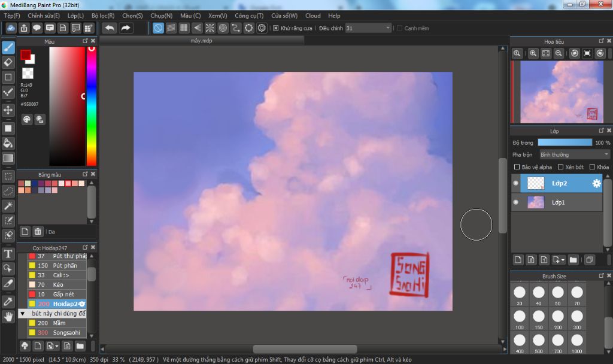
Task: Click the navigator preview thumbnail
Action: click(x=562, y=92)
